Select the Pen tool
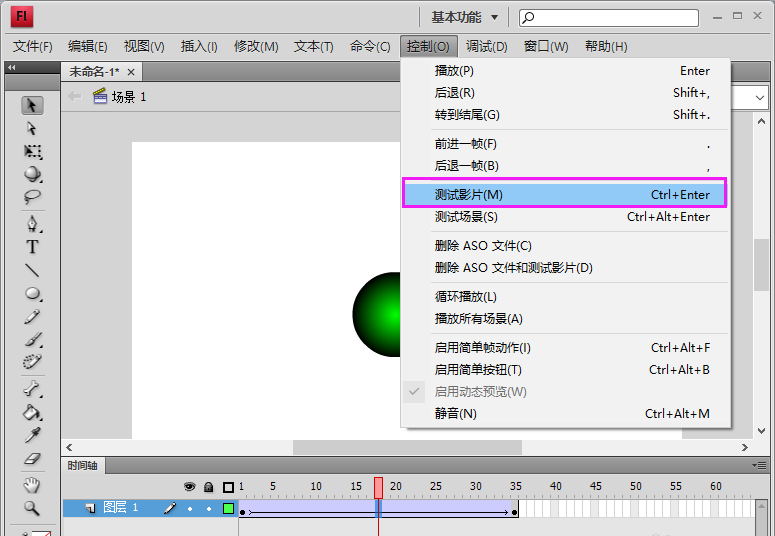 click(32, 223)
